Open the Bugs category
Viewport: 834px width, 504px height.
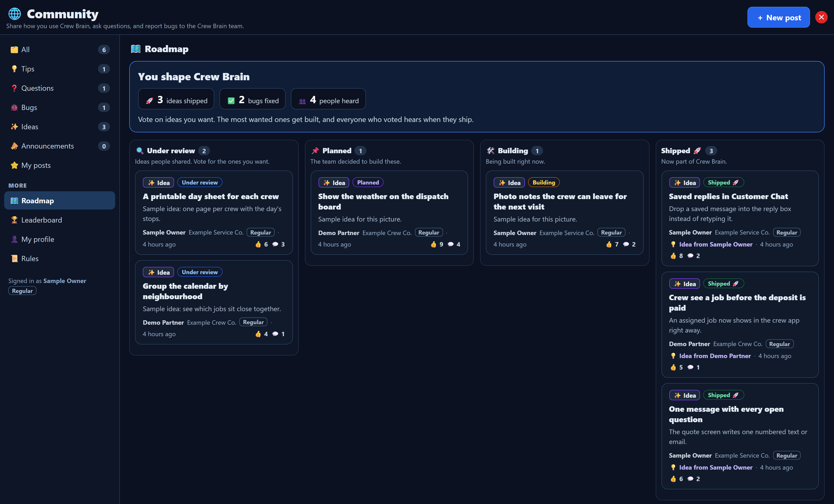(60, 108)
